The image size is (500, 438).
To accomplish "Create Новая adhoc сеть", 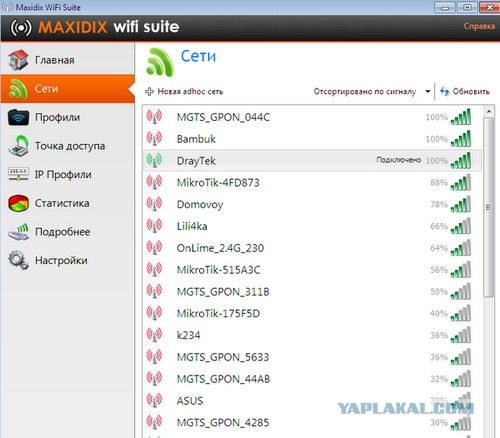I will coord(184,91).
